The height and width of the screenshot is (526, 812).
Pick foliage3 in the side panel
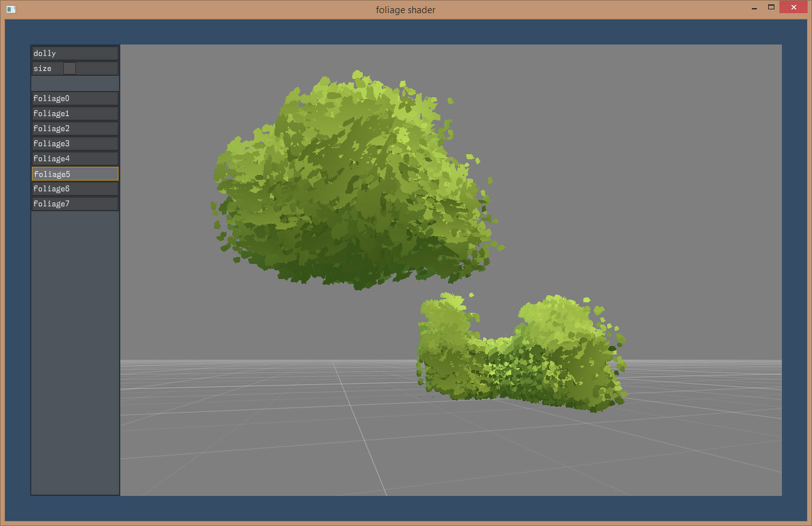(75, 144)
